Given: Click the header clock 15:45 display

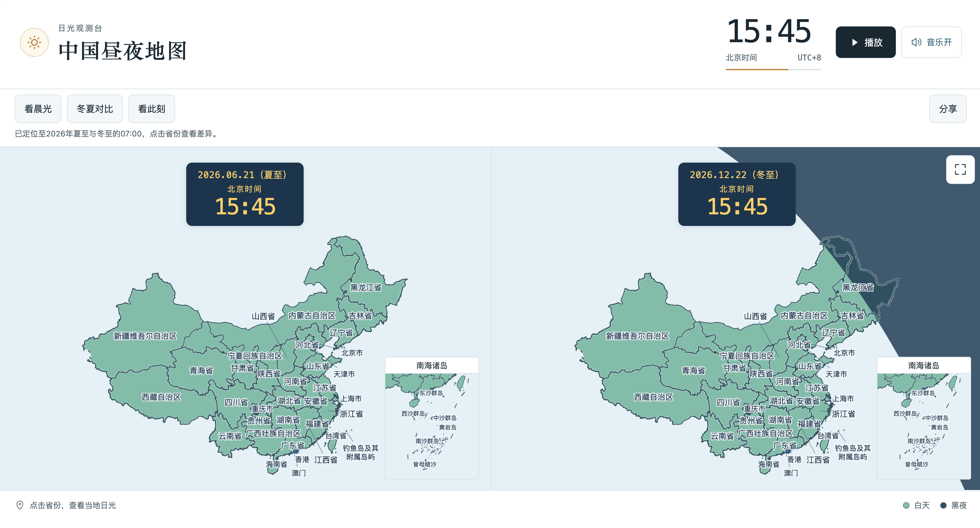Looking at the screenshot, I should point(769,32).
